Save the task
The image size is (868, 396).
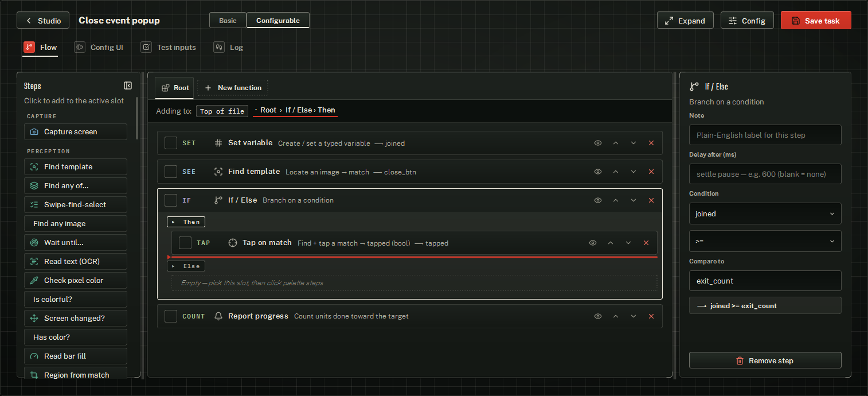click(x=816, y=20)
